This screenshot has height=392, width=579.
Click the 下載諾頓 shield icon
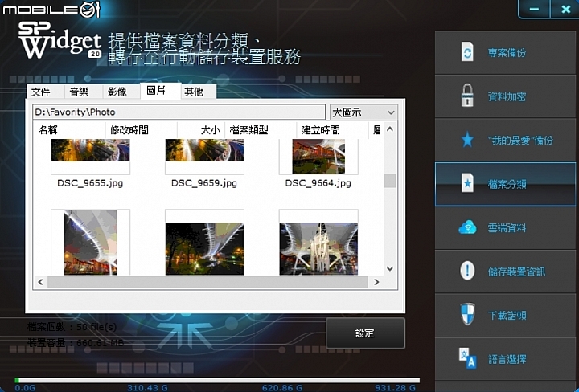click(x=467, y=315)
